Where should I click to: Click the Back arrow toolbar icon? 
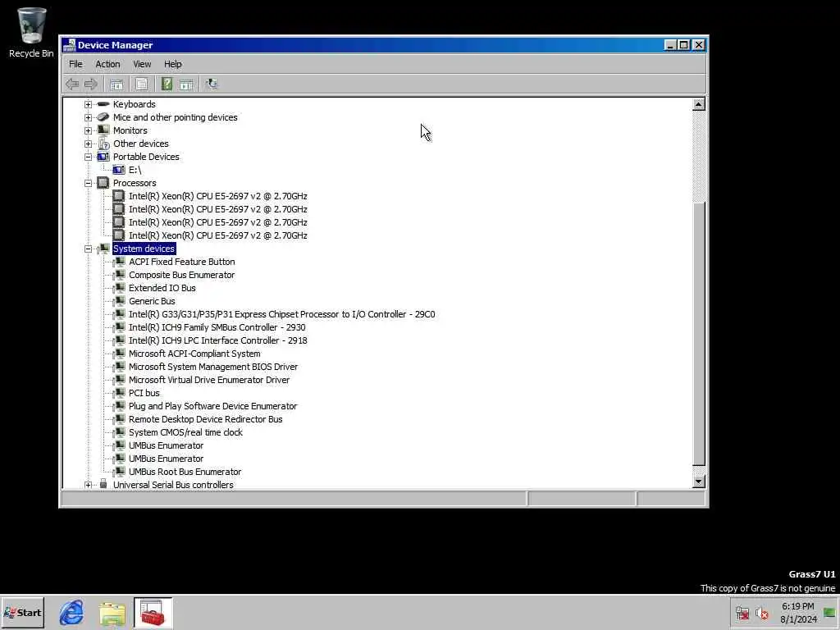(72, 84)
